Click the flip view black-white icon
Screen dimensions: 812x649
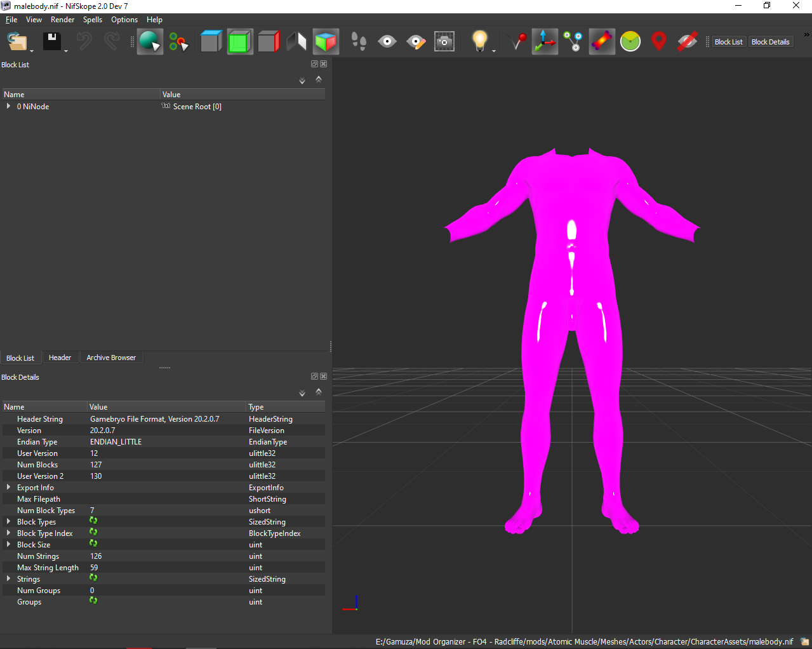point(296,41)
